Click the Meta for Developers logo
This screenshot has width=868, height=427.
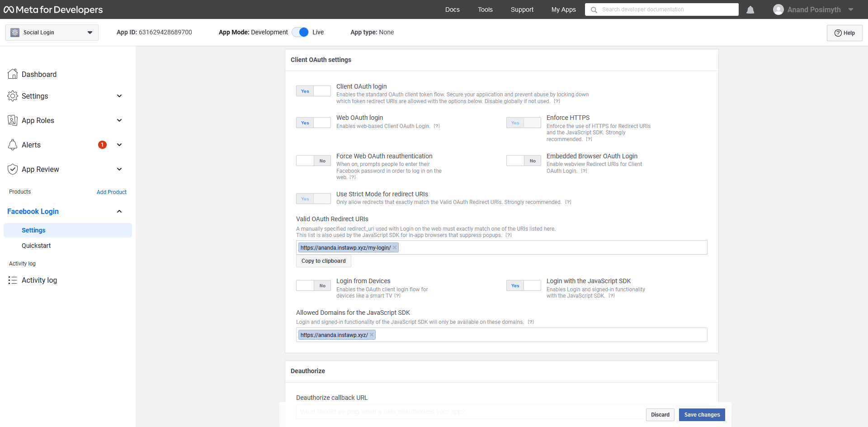[53, 9]
